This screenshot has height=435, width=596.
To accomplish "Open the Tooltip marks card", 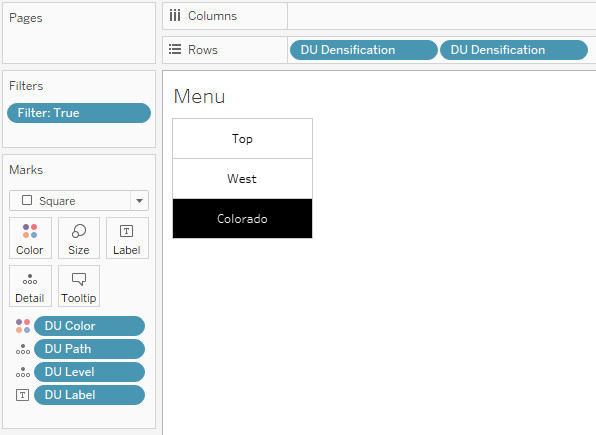I will point(79,286).
